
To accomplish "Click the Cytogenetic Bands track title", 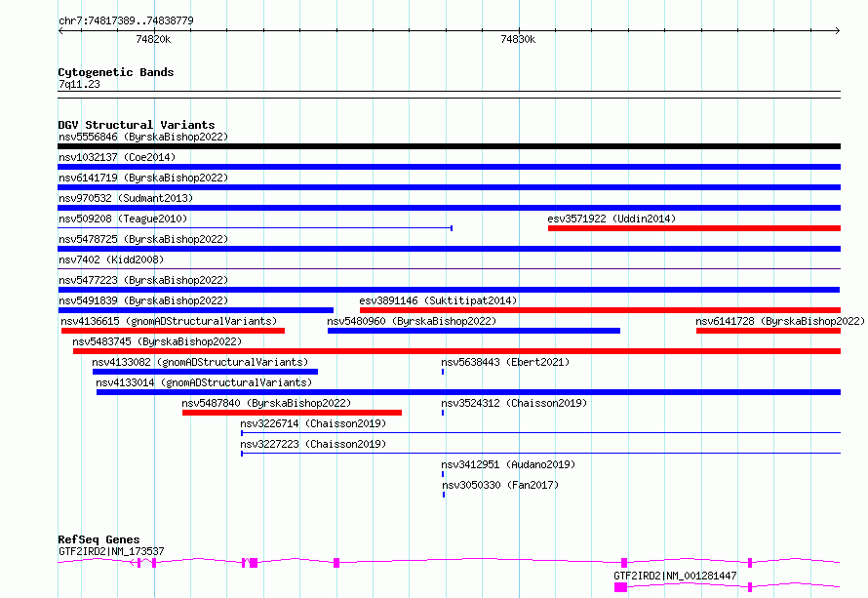I will click(116, 72).
